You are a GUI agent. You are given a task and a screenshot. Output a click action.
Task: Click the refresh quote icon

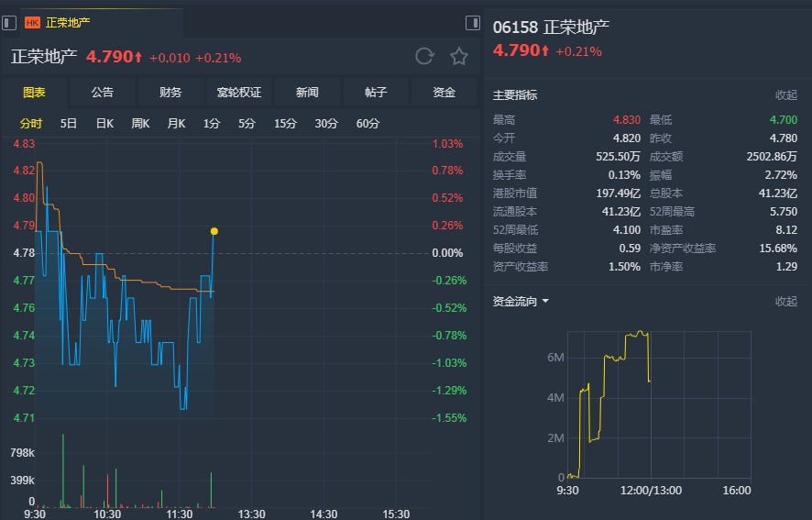424,57
